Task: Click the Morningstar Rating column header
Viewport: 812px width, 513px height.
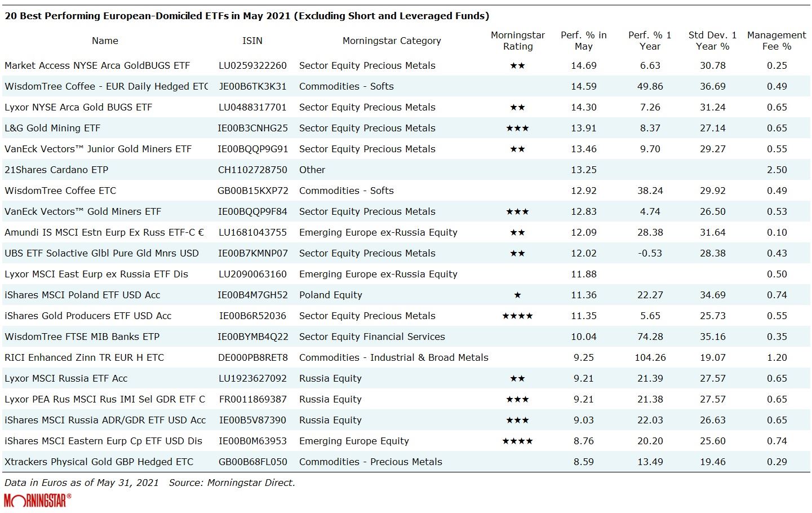Action: [x=517, y=41]
